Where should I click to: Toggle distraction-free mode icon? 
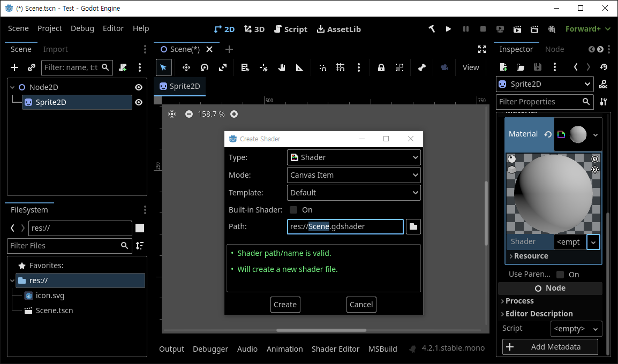click(481, 49)
